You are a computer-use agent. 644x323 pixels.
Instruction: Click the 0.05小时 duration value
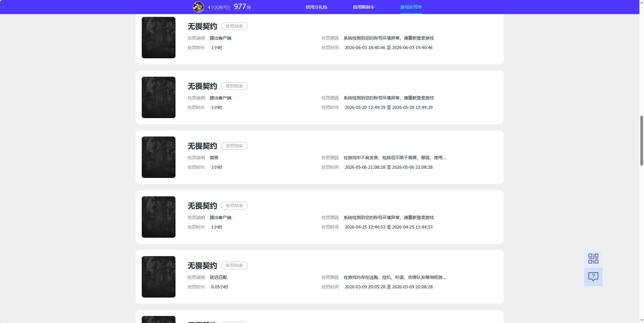220,287
